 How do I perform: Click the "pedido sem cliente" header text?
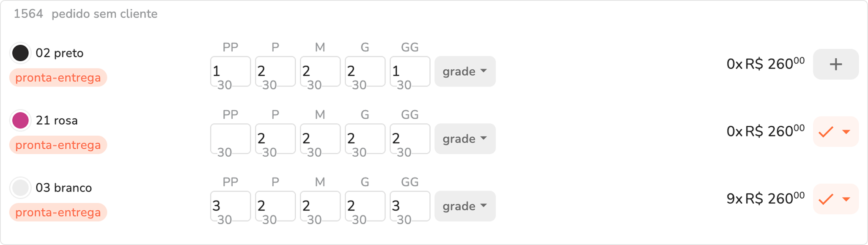104,14
